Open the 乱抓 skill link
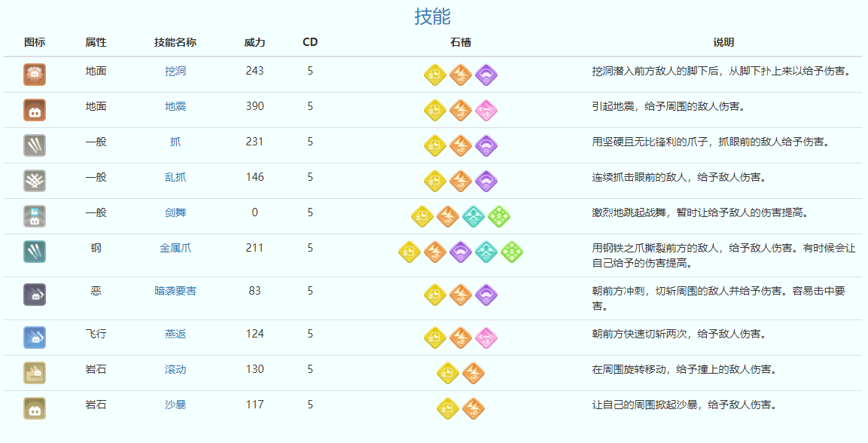 click(x=175, y=177)
